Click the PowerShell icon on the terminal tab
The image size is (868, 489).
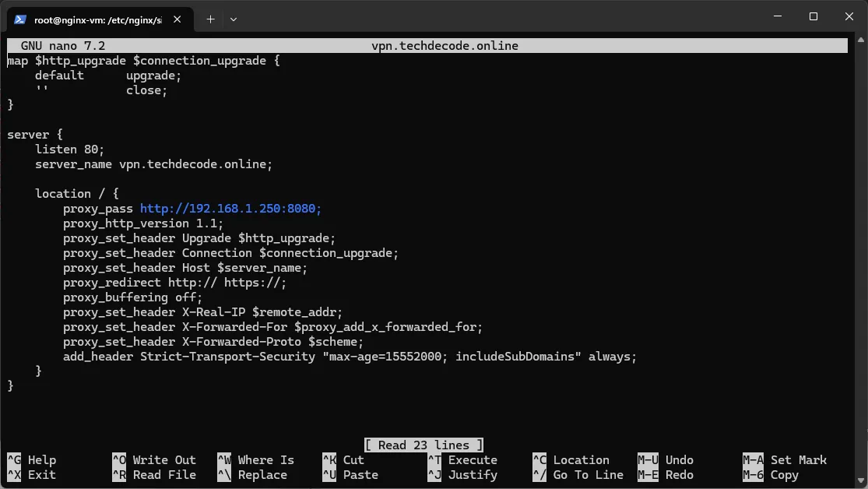coord(20,19)
